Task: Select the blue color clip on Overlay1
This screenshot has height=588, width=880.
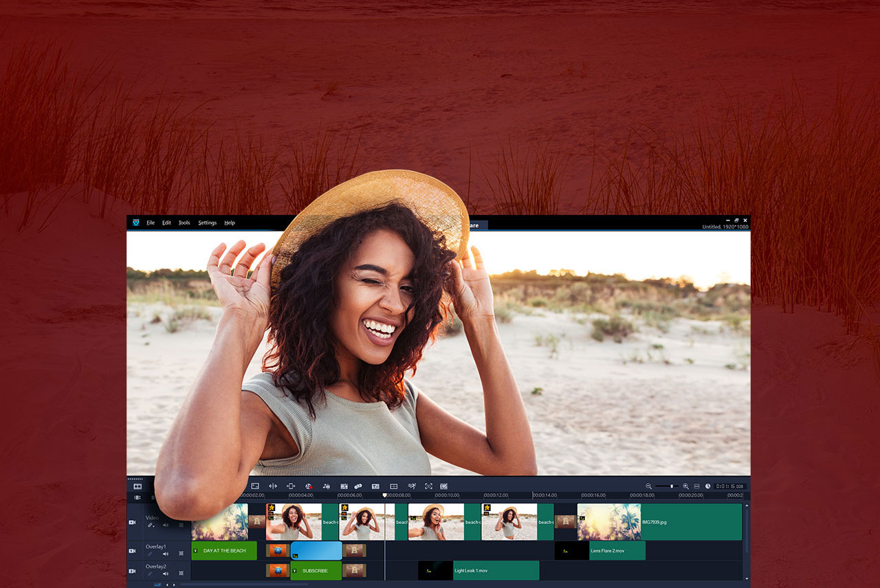Action: tap(316, 551)
